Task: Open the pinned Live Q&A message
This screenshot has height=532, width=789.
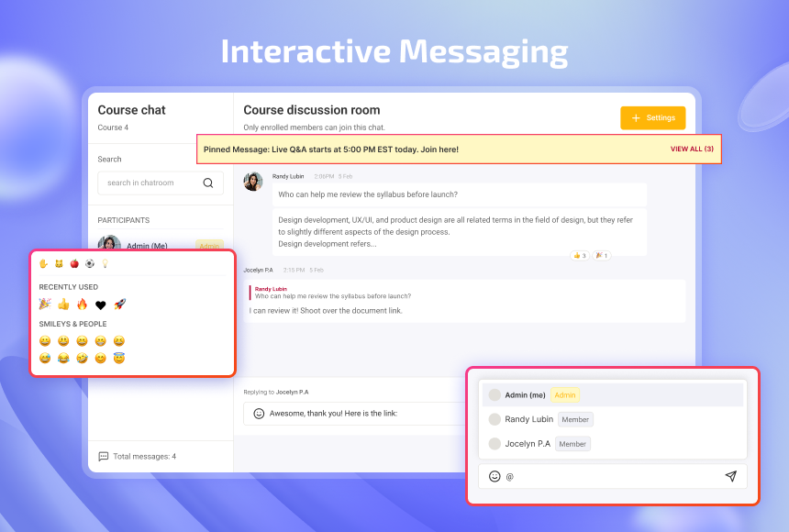Action: 330,150
